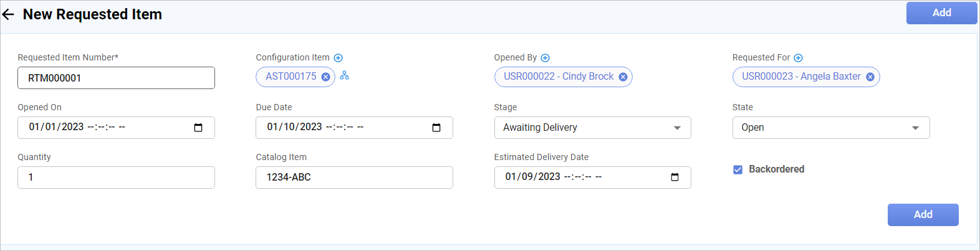The width and height of the screenshot is (980, 251).
Task: Expand the State dropdown
Action: coord(830,128)
